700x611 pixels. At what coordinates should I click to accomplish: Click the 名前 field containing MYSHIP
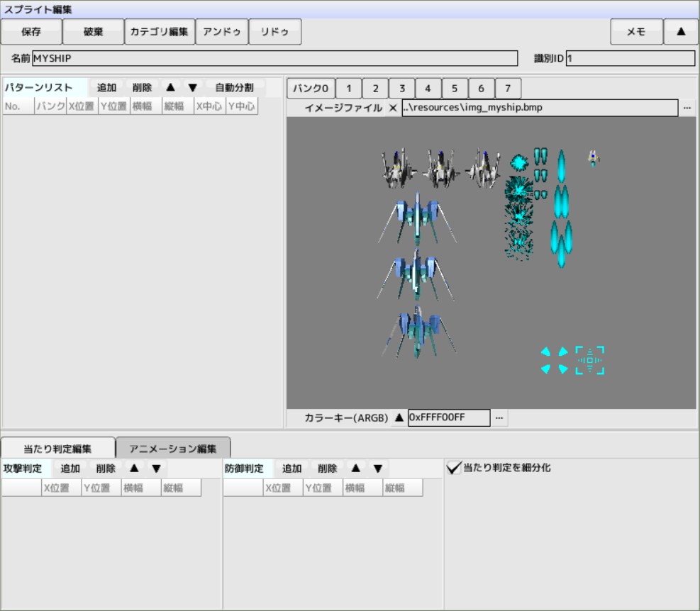(274, 58)
